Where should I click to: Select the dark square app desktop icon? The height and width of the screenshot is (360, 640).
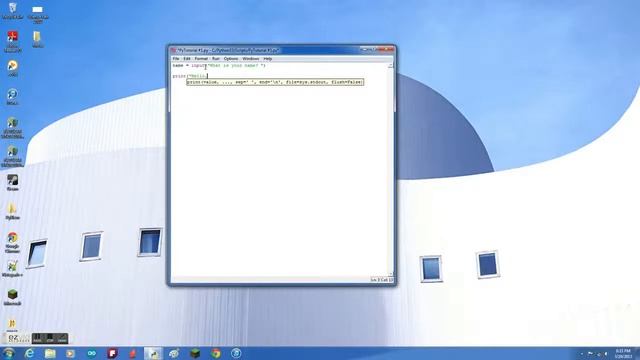12,182
